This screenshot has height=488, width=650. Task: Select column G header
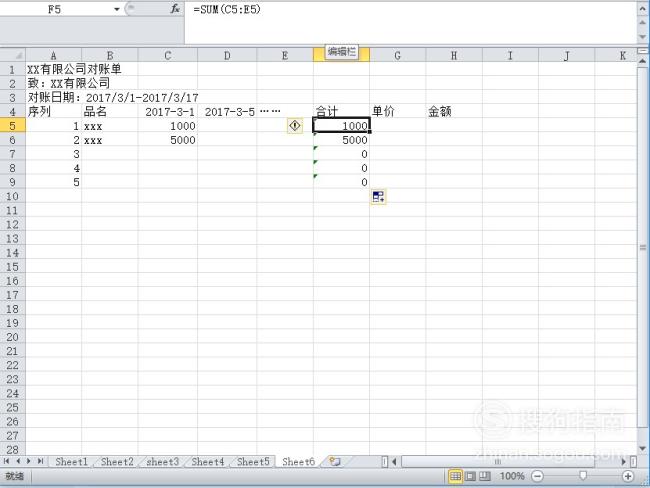[398, 55]
